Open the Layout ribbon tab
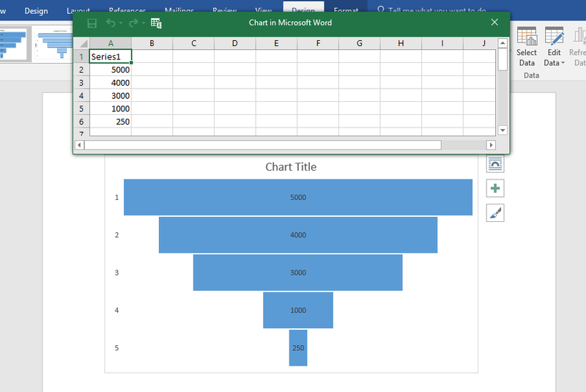The image size is (586, 392). pos(78,10)
